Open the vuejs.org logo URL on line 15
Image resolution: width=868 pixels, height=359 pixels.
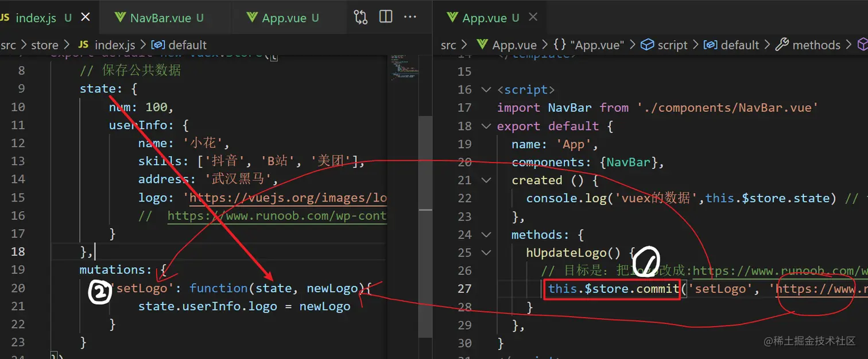(x=288, y=198)
